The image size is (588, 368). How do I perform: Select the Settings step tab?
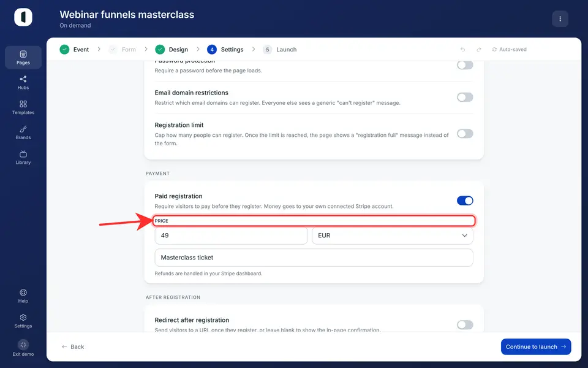click(x=225, y=50)
